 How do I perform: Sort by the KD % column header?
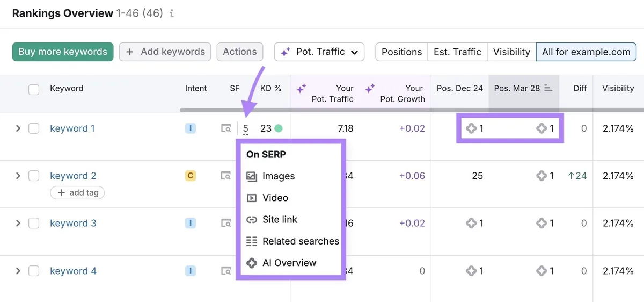point(270,88)
